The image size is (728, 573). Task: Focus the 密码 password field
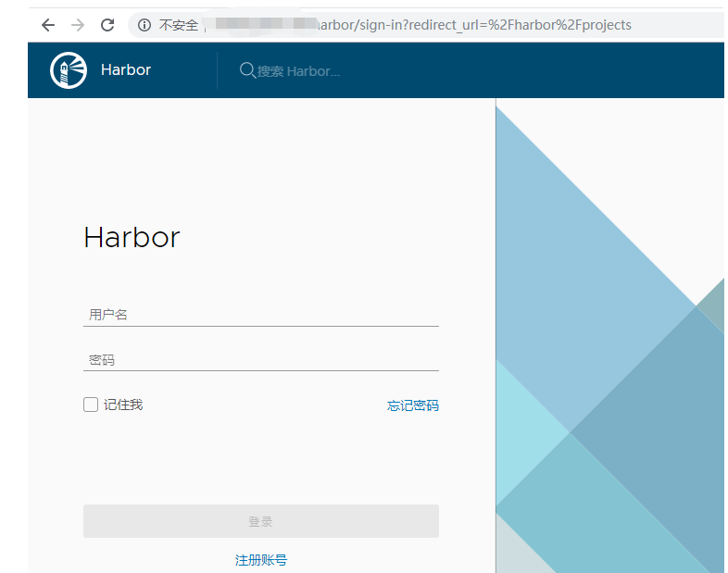click(x=261, y=359)
